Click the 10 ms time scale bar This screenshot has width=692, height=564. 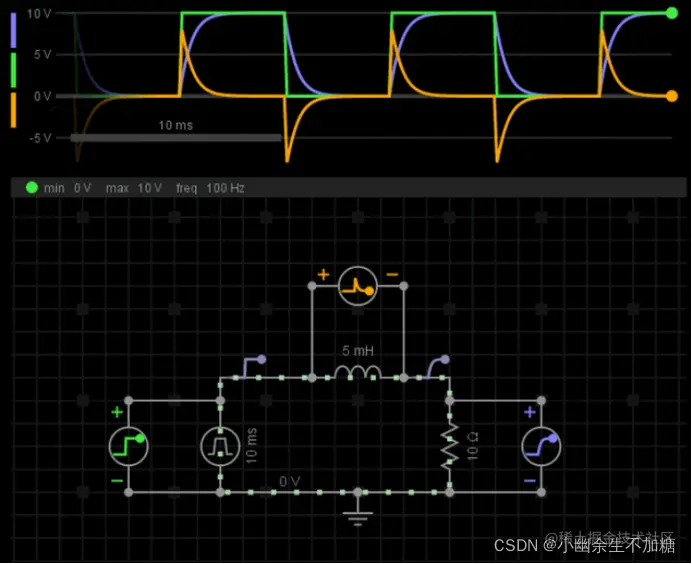click(176, 138)
